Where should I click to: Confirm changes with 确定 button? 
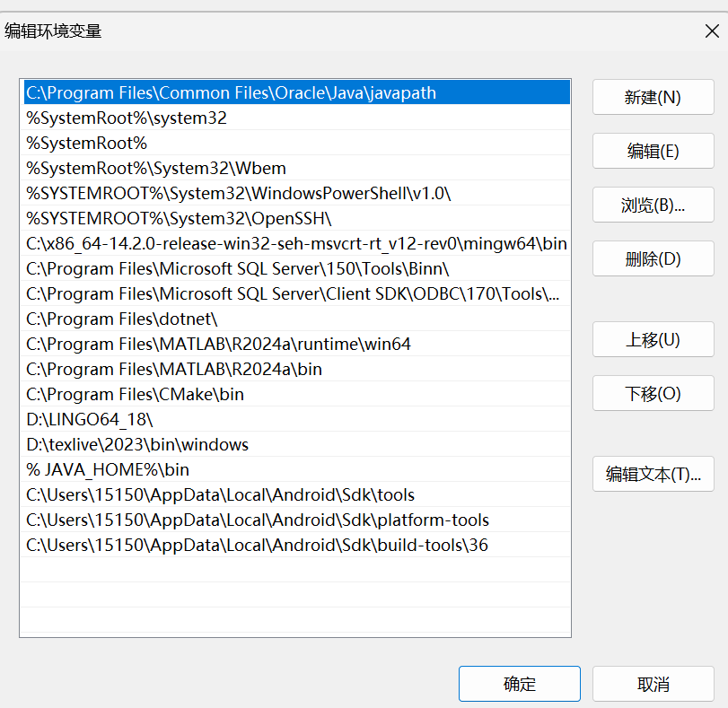click(x=520, y=684)
